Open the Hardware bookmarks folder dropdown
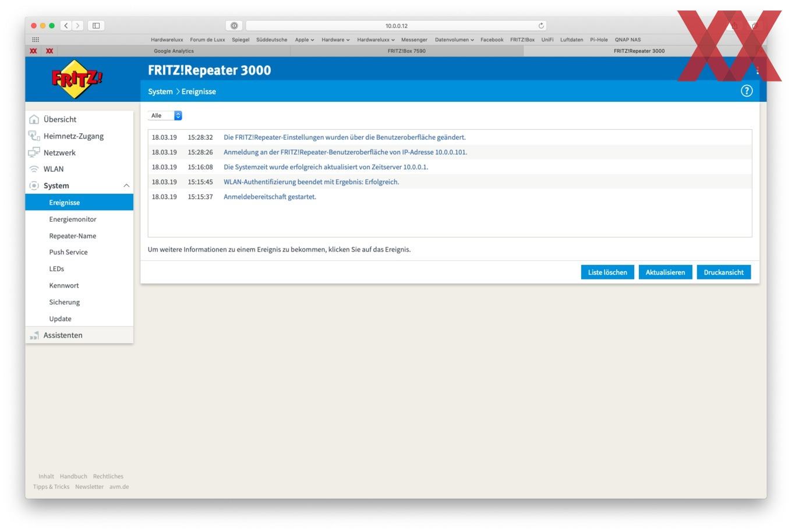 click(x=335, y=40)
